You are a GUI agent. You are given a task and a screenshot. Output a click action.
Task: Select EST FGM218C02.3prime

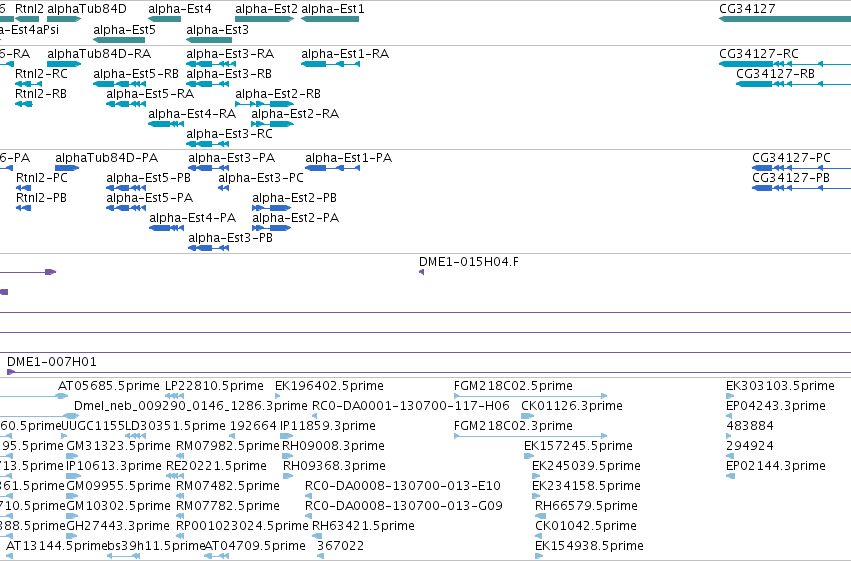pos(513,426)
